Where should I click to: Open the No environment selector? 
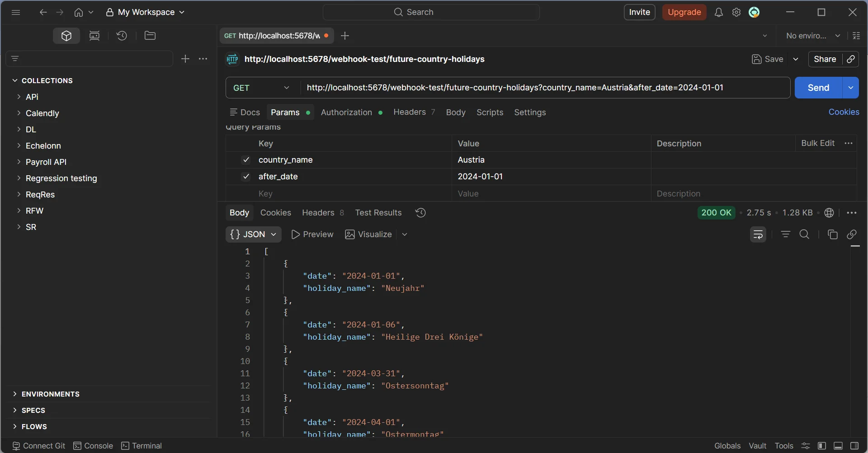point(813,36)
